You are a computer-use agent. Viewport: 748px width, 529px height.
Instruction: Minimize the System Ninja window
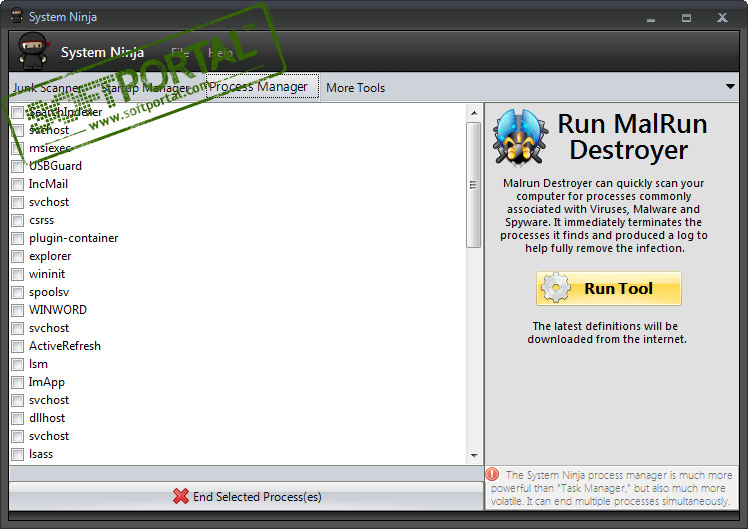point(651,19)
